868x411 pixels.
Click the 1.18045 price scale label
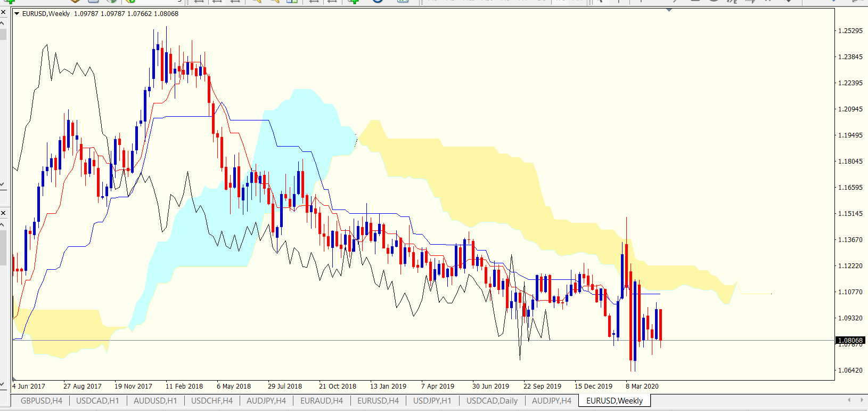pos(850,162)
